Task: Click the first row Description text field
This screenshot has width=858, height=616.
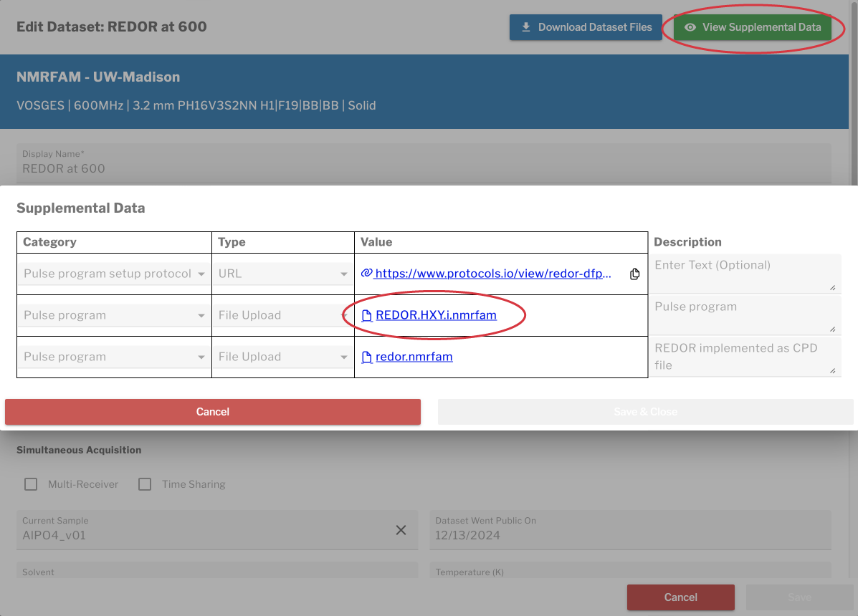Action: point(745,273)
